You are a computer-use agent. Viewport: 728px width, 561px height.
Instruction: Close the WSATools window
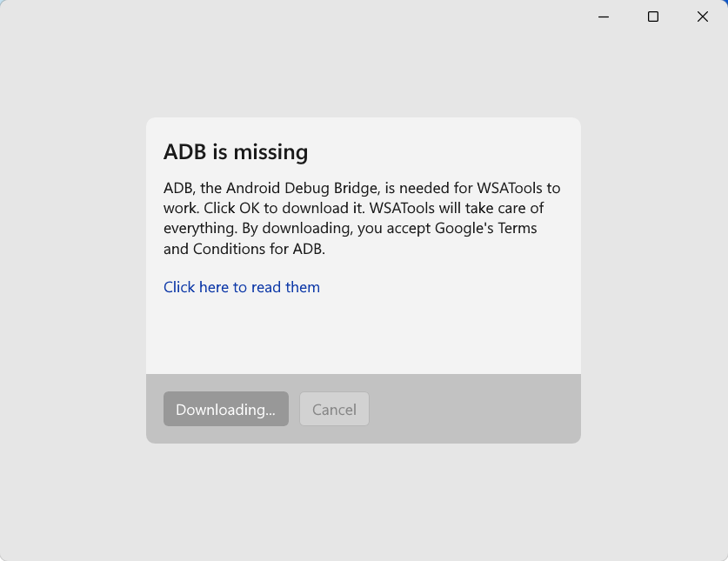703,17
